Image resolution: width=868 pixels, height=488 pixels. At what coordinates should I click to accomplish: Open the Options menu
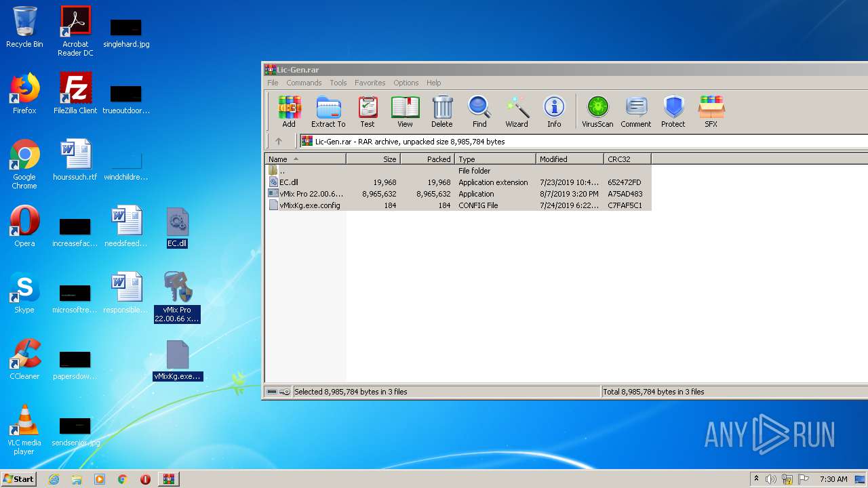tap(406, 83)
